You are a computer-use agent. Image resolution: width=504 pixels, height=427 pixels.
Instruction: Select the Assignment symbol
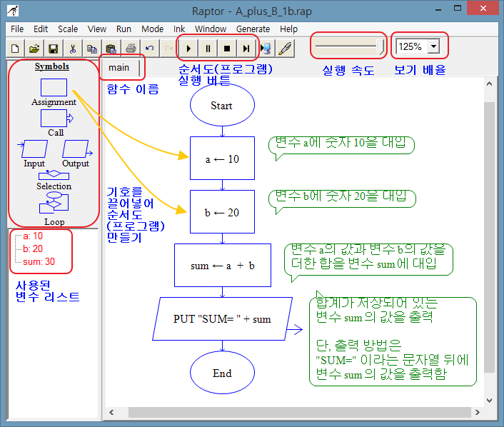click(x=54, y=87)
